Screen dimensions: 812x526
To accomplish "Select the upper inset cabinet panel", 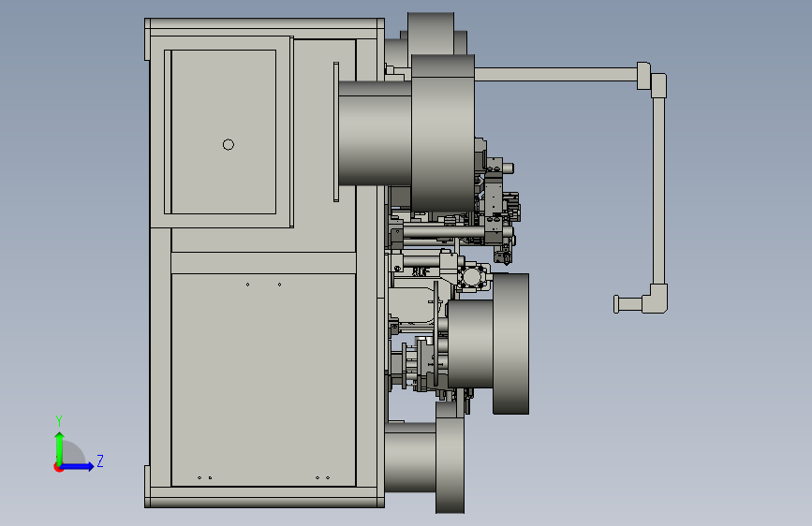I will pos(223,132).
